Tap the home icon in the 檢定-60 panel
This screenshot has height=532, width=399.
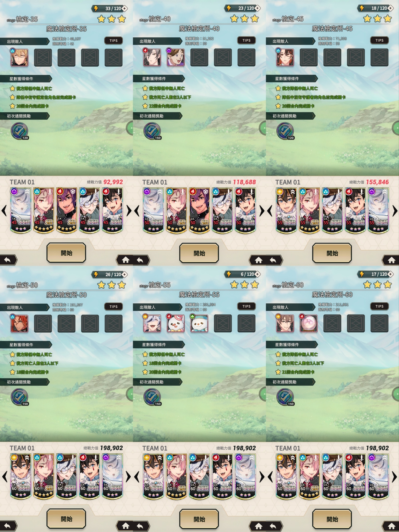[x=391, y=526]
